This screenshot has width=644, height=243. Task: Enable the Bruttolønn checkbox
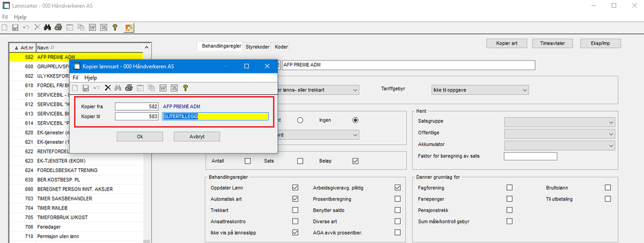(x=608, y=188)
